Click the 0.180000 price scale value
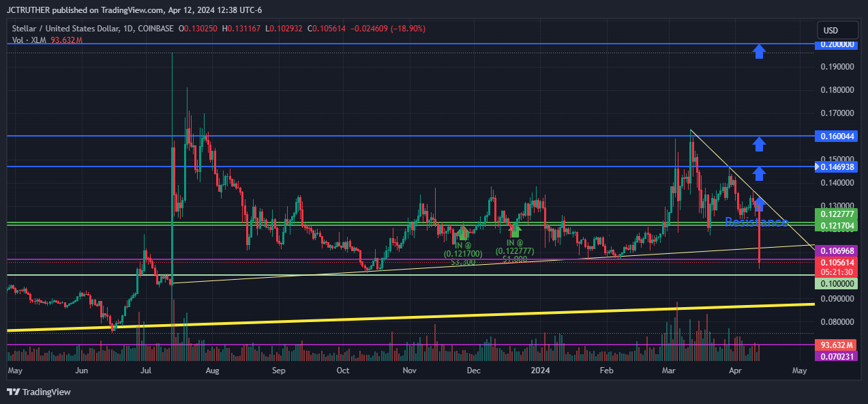 tap(836, 90)
